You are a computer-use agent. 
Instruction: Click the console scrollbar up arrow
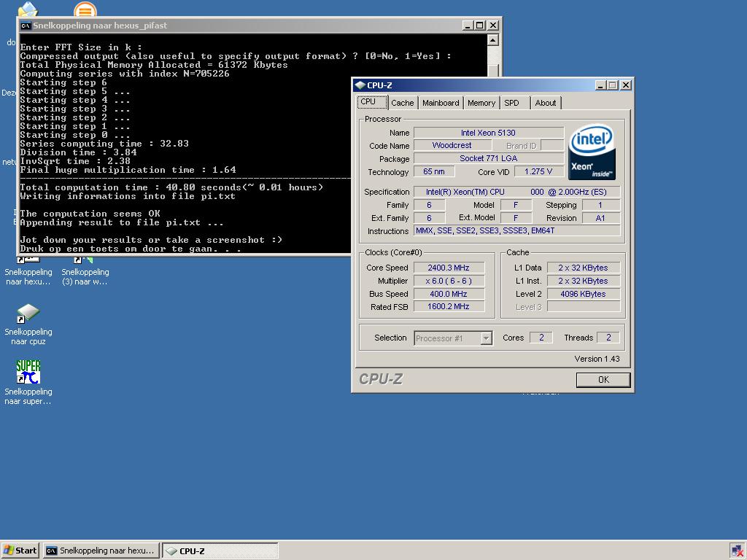click(493, 40)
